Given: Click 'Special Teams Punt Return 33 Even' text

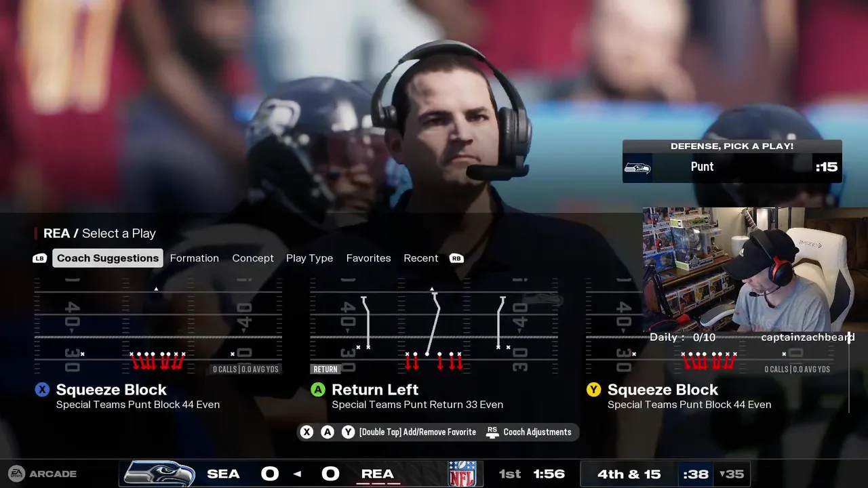Looking at the screenshot, I should (417, 405).
